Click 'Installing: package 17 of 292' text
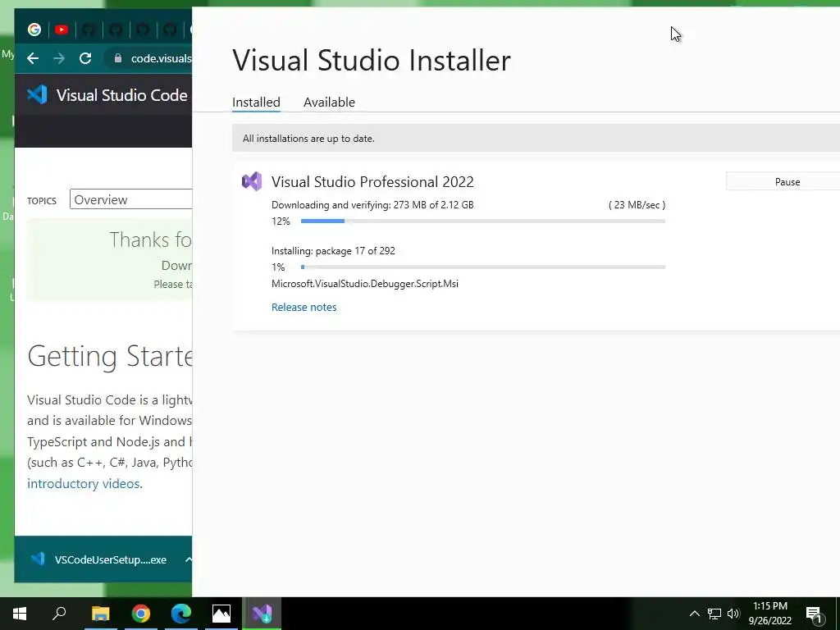 333,251
